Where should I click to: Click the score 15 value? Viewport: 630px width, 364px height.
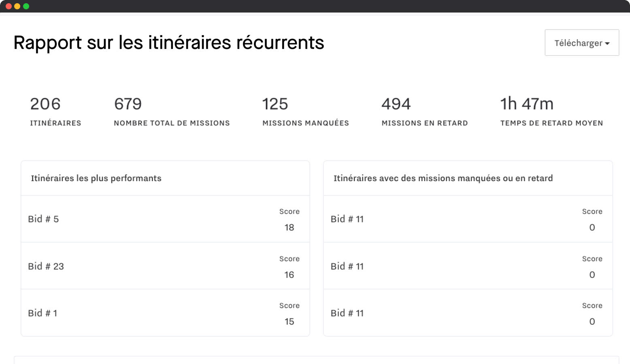[289, 322]
